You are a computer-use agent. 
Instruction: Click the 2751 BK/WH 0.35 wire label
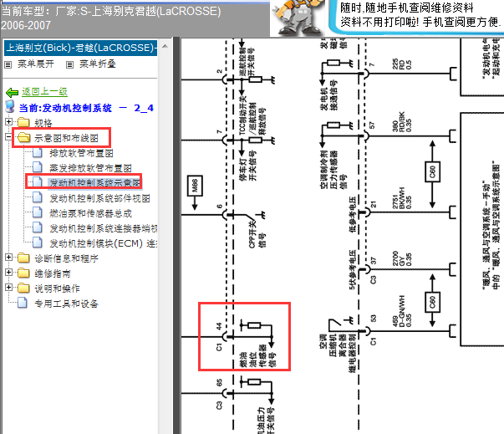tap(402, 198)
